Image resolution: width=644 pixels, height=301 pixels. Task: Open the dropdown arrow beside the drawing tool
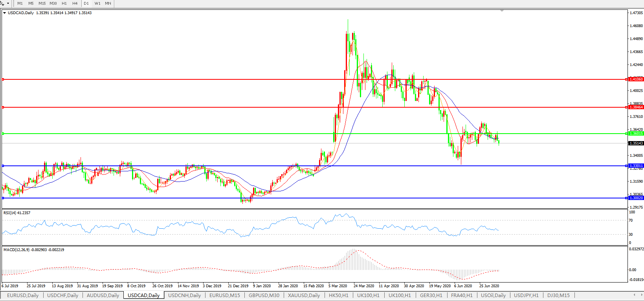click(8, 3)
